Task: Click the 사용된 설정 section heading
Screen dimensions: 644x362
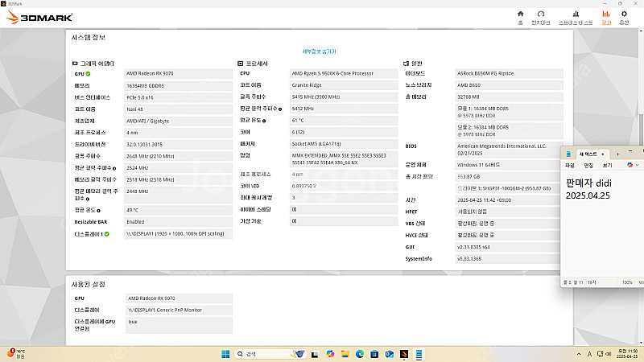Action: tap(89, 285)
